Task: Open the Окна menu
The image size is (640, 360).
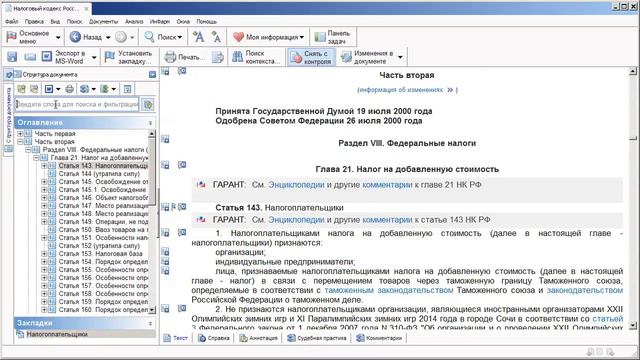Action: pos(183,22)
